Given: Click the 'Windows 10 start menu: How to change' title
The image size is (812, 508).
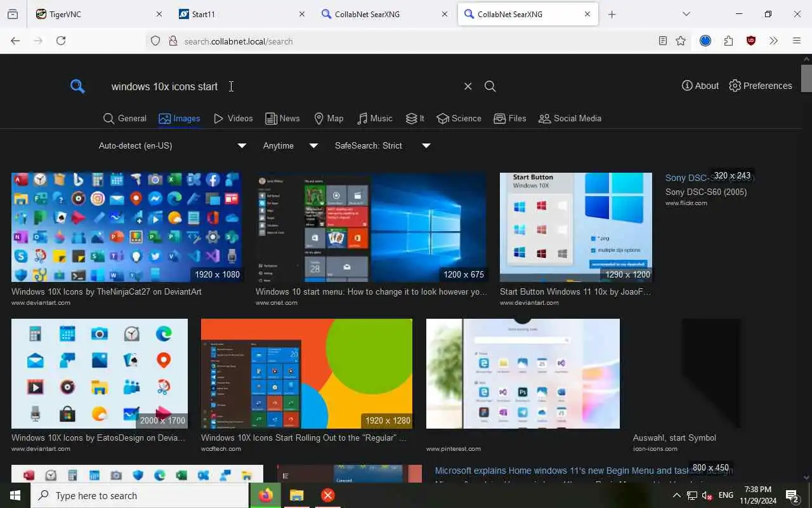Looking at the screenshot, I should [x=371, y=292].
